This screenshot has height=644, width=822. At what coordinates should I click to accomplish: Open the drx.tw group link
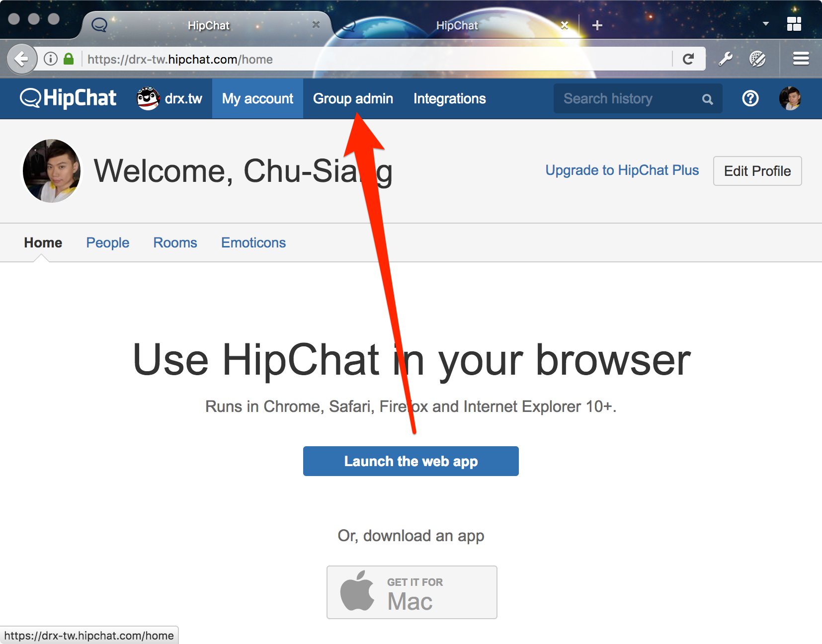pyautogui.click(x=169, y=98)
